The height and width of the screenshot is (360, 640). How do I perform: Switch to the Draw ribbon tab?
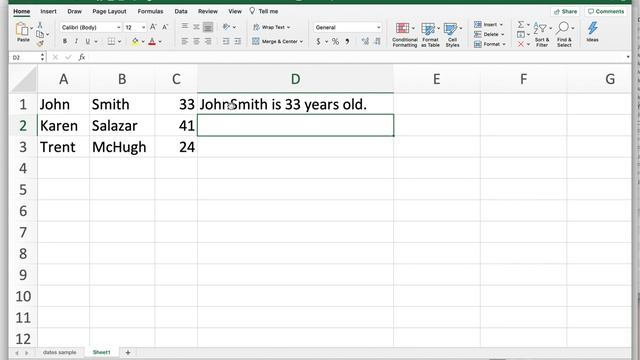tap(74, 11)
